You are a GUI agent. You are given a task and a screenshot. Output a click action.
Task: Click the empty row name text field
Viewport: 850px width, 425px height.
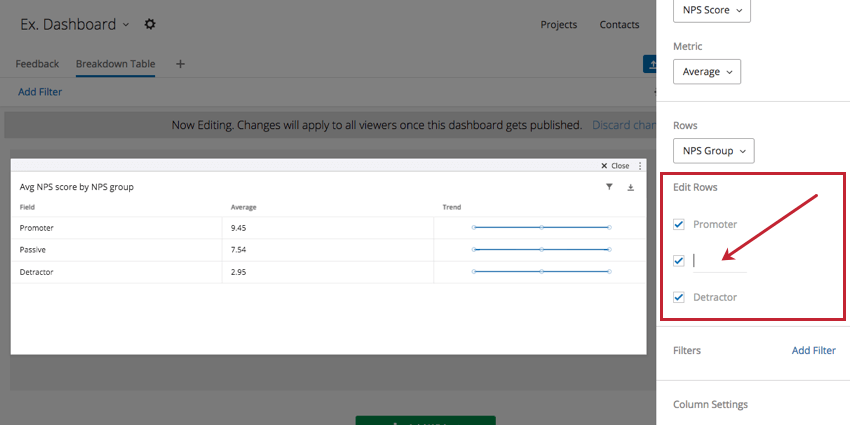[719, 261]
